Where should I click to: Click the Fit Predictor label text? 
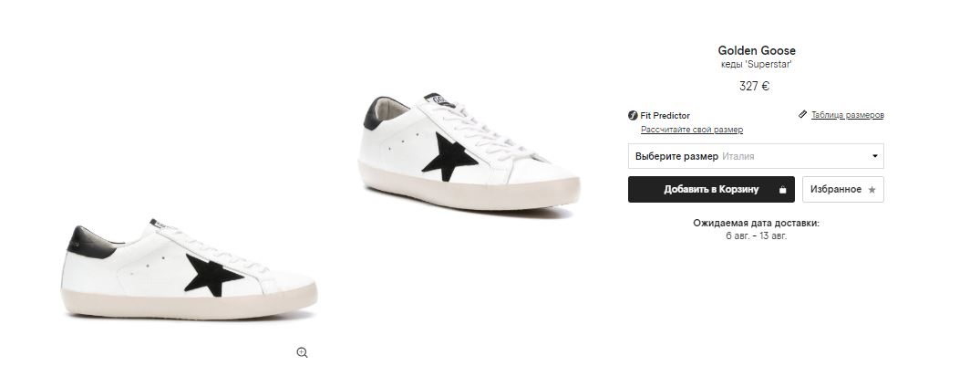pyautogui.click(x=665, y=116)
